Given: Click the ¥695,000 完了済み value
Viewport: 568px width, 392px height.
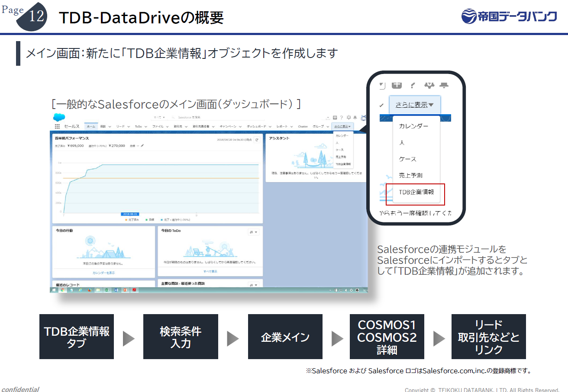Looking at the screenshot, I should point(75,146).
